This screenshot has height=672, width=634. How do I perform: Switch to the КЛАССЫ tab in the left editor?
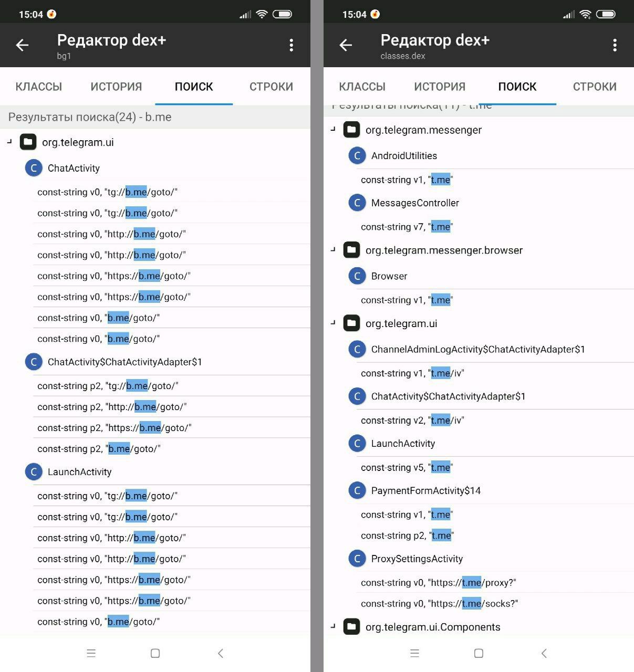point(39,87)
